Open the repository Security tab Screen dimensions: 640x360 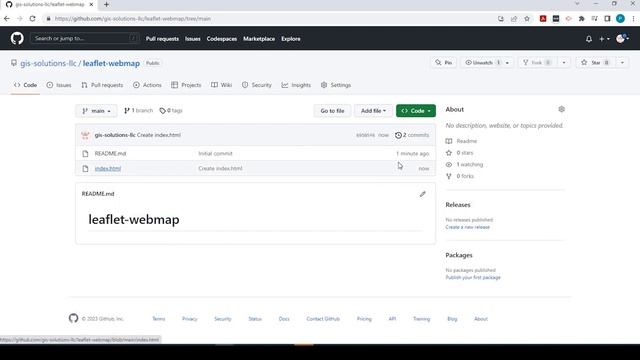pos(257,85)
